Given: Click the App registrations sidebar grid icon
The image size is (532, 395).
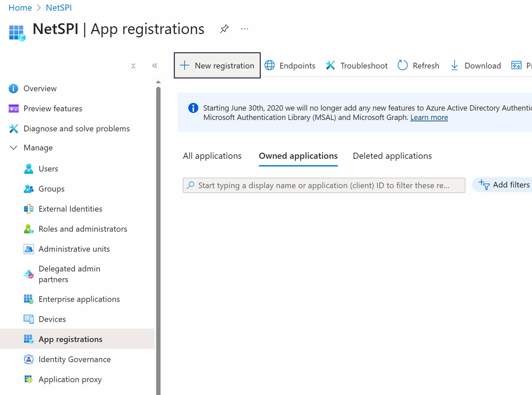Looking at the screenshot, I should click(29, 339).
